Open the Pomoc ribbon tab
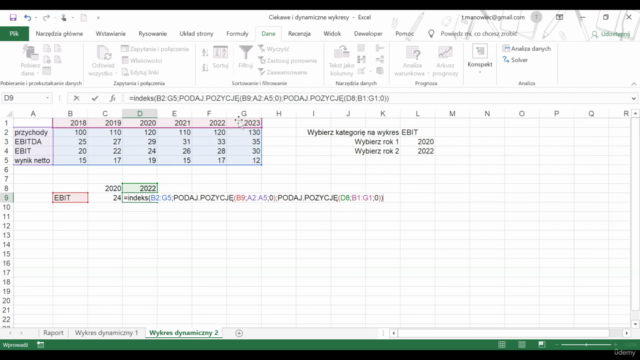640x360 pixels. (x=404, y=34)
